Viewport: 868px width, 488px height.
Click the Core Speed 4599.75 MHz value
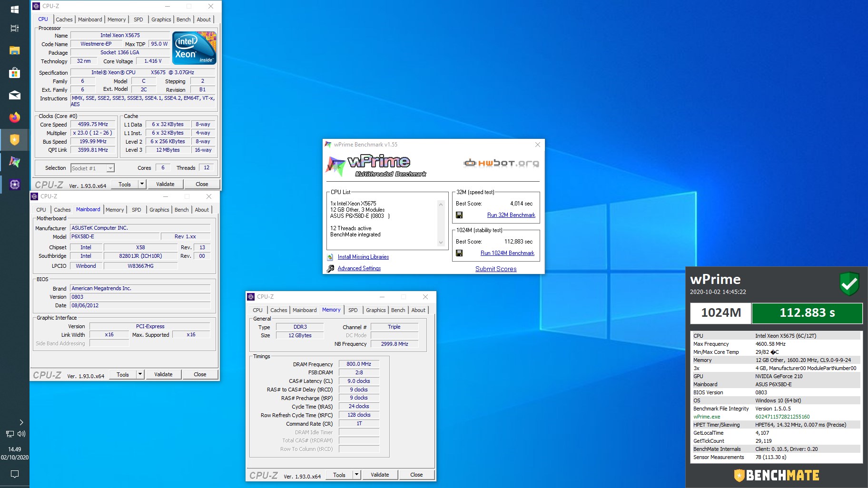[x=93, y=124]
